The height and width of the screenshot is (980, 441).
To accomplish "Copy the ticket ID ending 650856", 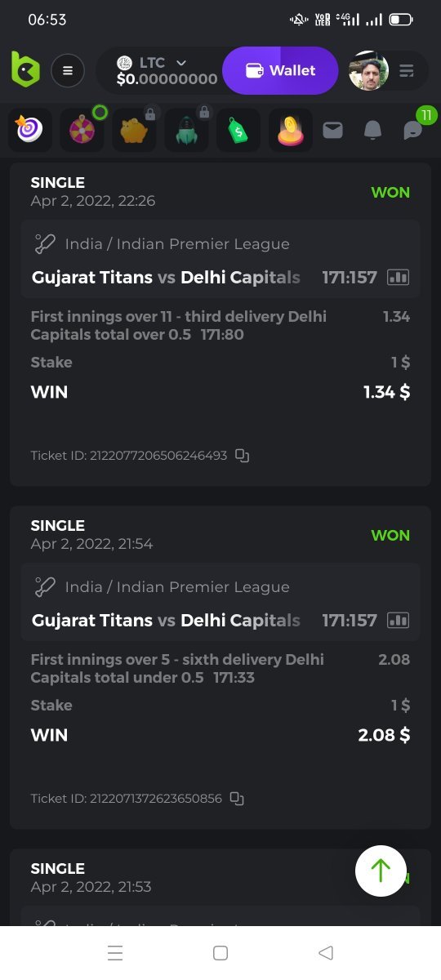I will 237,799.
